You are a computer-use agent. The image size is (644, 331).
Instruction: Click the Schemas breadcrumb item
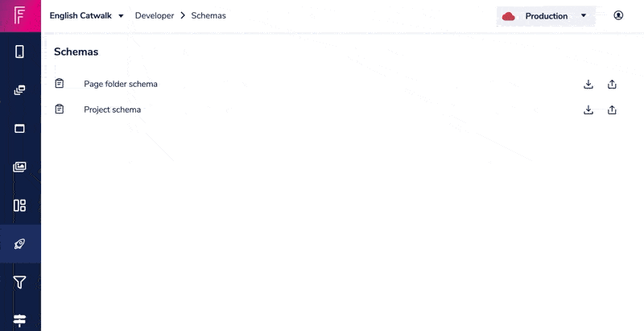pyautogui.click(x=208, y=15)
